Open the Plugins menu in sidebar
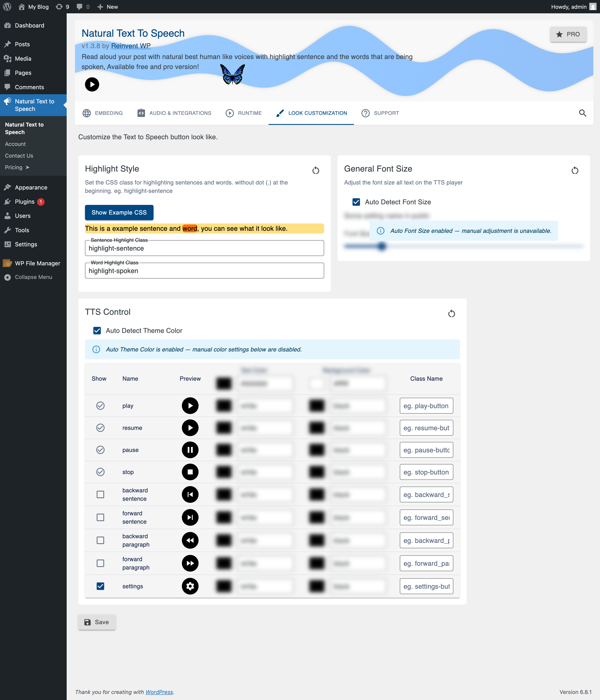 (33, 202)
